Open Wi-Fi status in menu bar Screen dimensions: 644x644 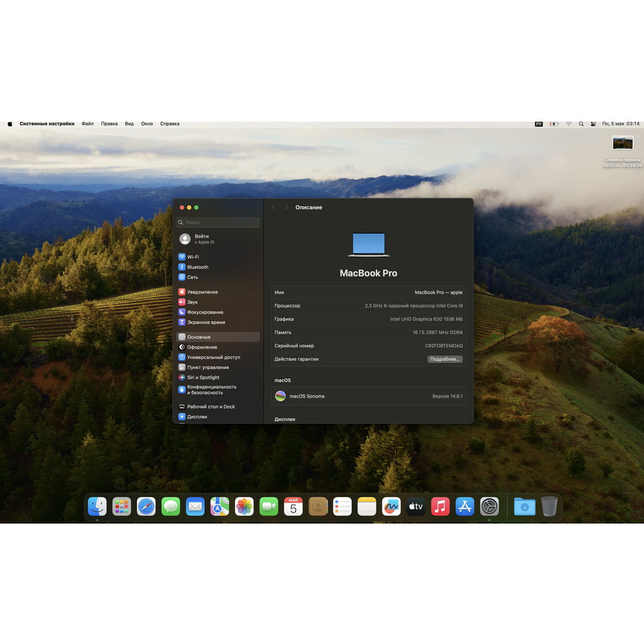tap(569, 124)
